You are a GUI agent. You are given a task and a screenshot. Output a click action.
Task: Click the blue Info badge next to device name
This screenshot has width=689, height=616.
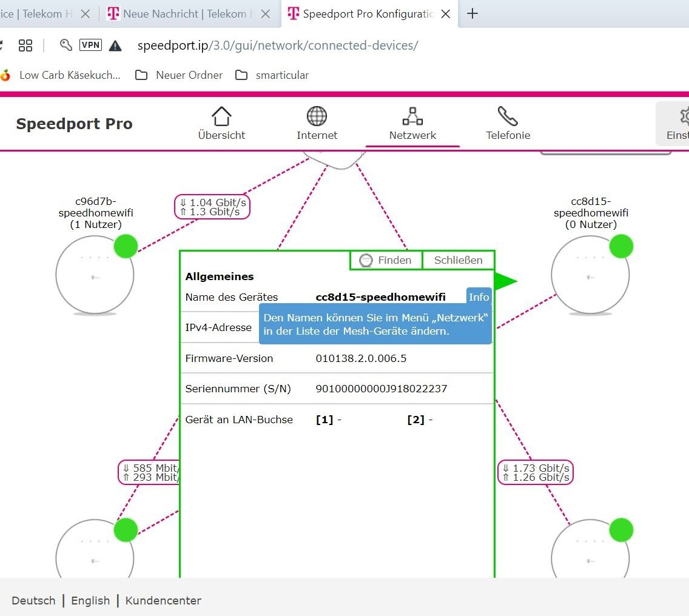(x=479, y=297)
